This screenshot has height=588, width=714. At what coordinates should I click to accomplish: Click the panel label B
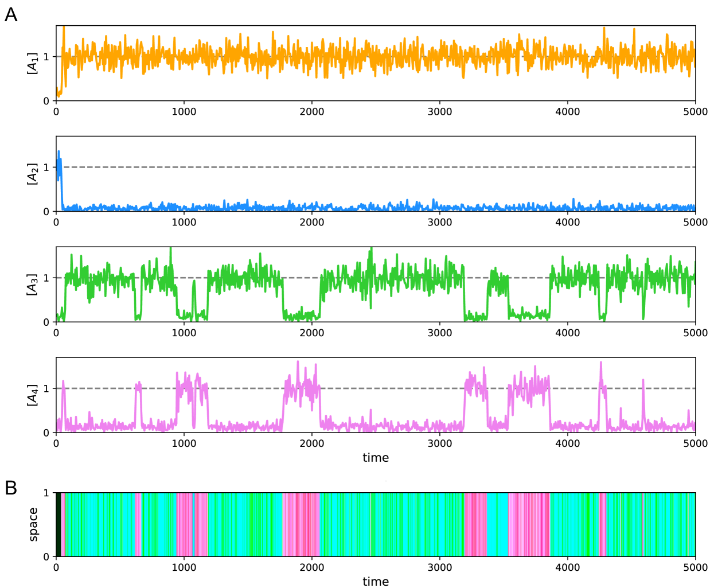coord(10,488)
